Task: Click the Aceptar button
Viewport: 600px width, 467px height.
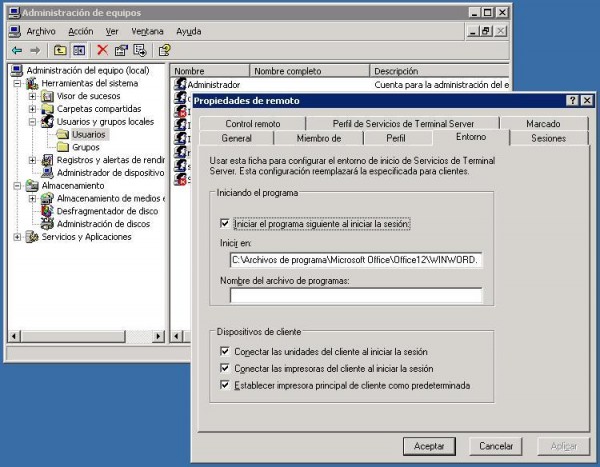Action: pos(428,445)
